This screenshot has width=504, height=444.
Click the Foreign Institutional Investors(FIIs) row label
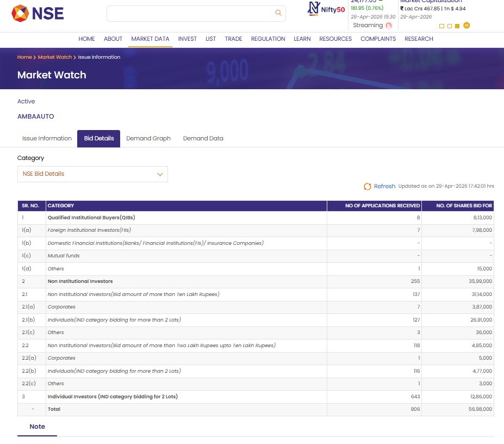[x=89, y=230]
